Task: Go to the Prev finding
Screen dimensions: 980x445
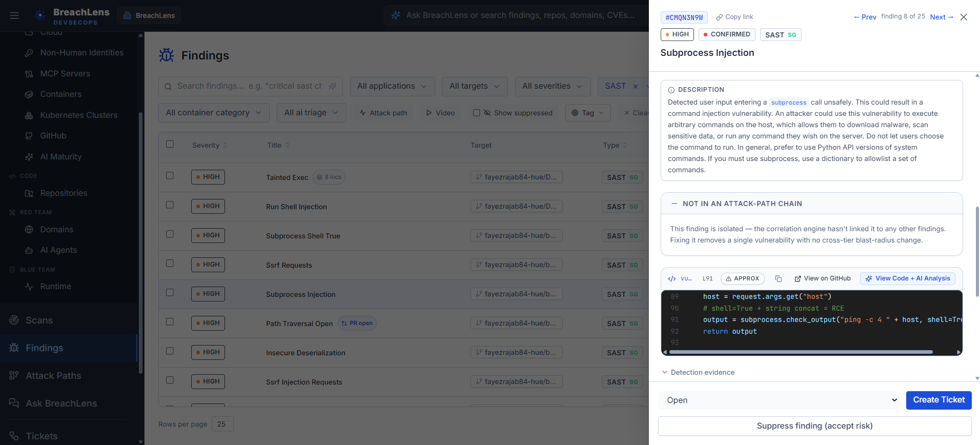Action: [865, 17]
